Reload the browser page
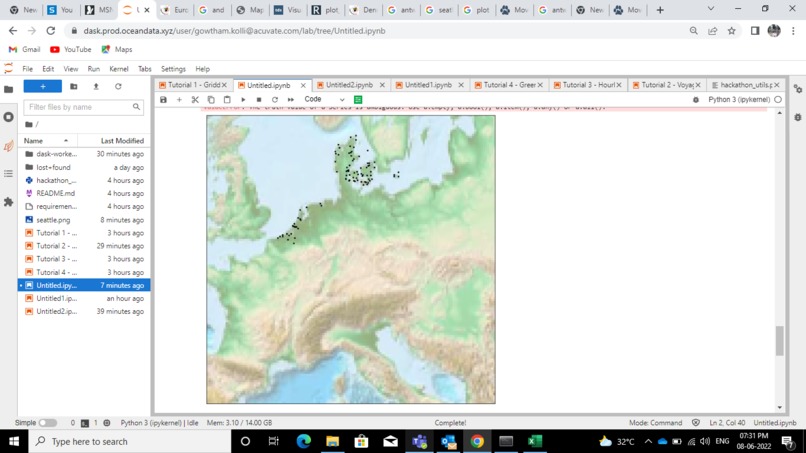The width and height of the screenshot is (806, 453). pos(50,31)
